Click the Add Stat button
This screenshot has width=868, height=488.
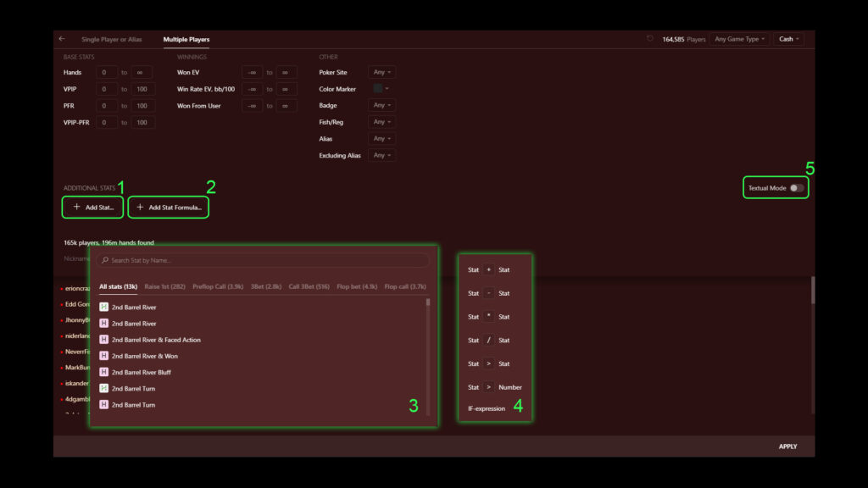[x=92, y=208]
